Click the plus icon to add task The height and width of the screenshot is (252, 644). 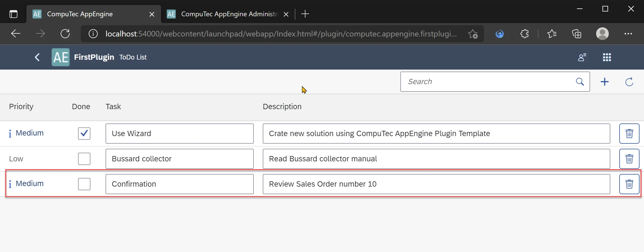tap(604, 82)
